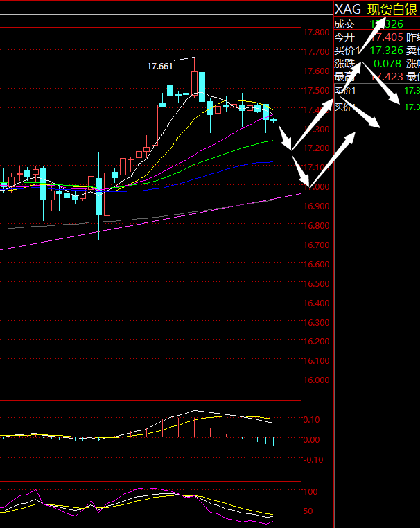Click the 17.700 price axis label
Image resolution: width=420 pixels, height=528 pixels.
pyautogui.click(x=316, y=52)
